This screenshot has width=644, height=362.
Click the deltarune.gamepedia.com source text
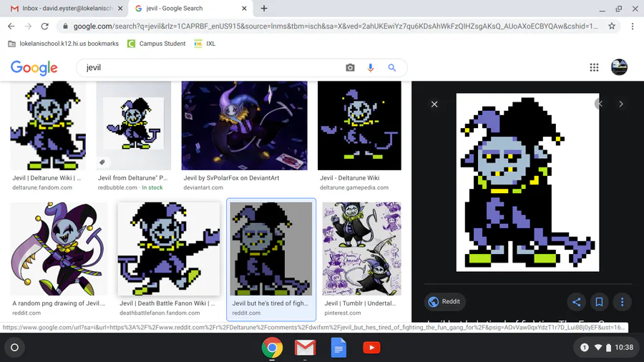coord(354,187)
